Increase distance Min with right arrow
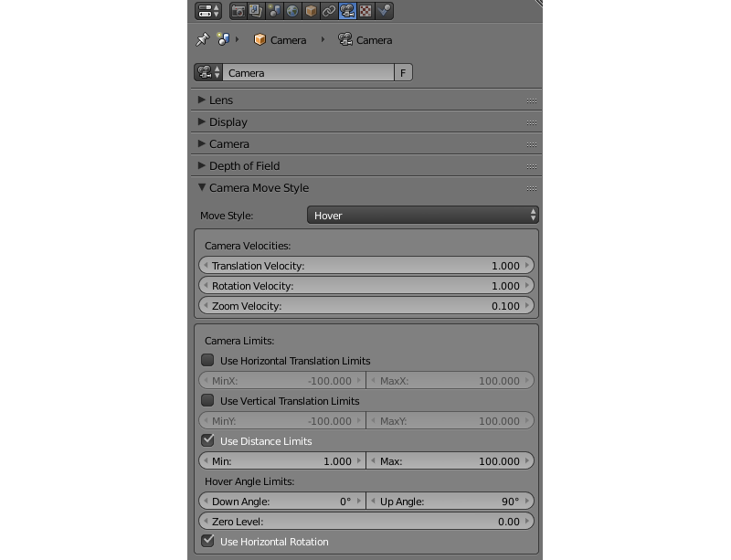The width and height of the screenshot is (731, 560). coord(359,460)
